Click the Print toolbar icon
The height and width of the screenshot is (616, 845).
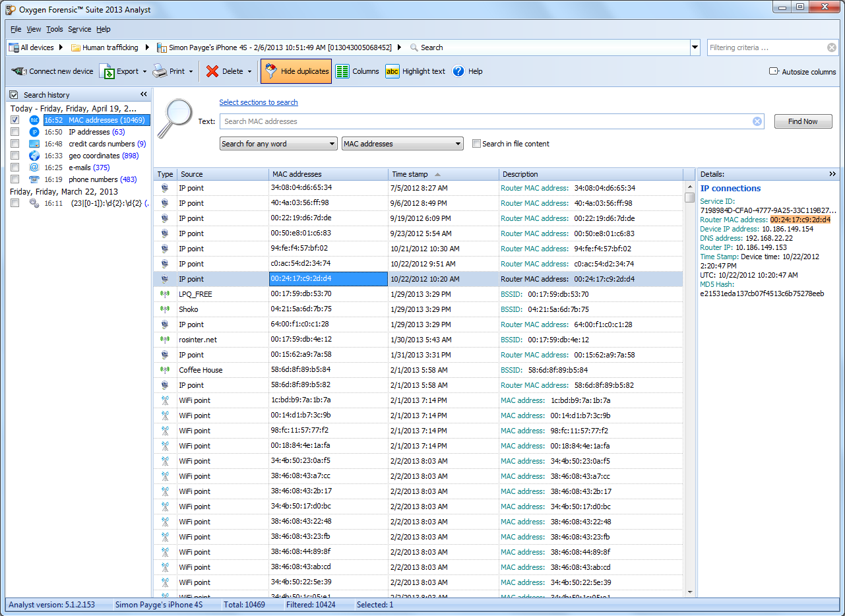(160, 71)
